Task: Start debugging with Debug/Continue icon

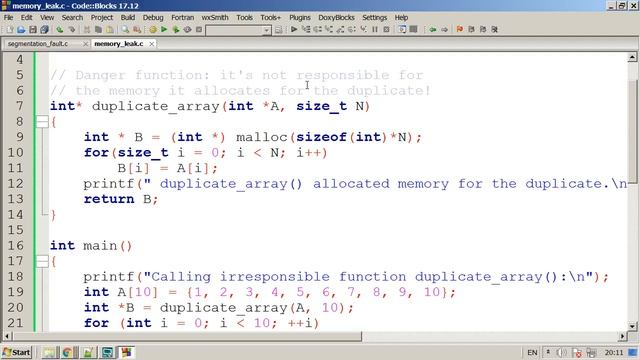Action: click(294, 29)
